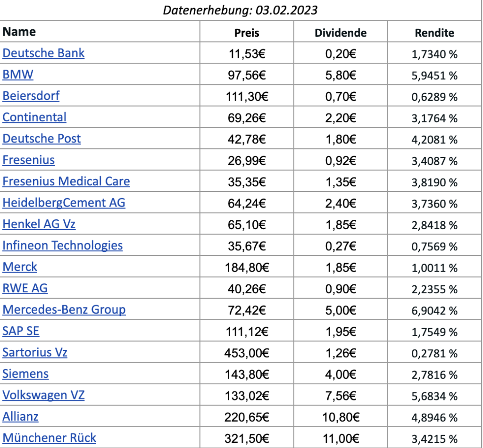
Task: Follow the SAP SE link
Action: [21, 331]
